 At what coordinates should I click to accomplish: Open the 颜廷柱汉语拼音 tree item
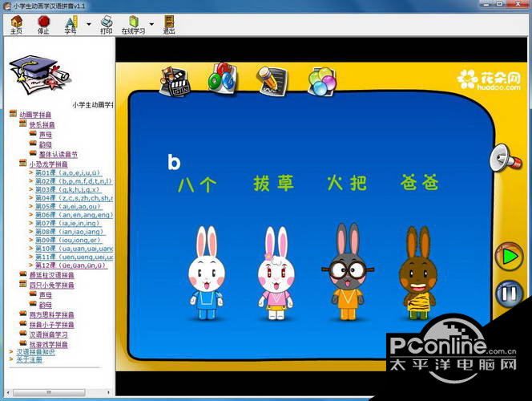[51, 275]
